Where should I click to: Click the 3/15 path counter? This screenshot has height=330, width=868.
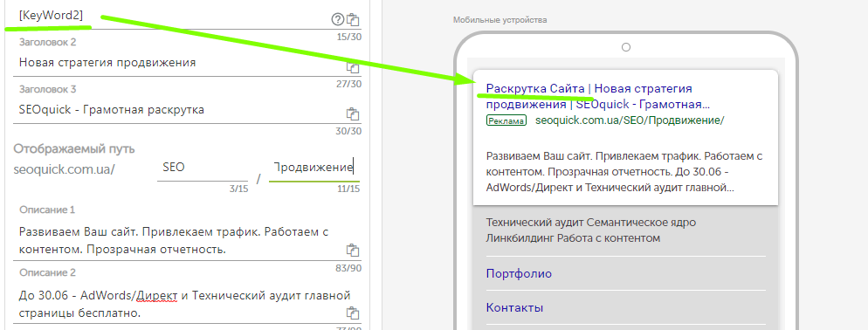coord(239,189)
